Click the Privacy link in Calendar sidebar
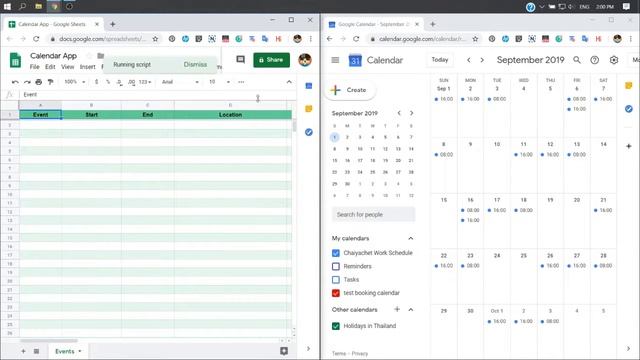Image resolution: width=640 pixels, height=360 pixels. [360, 353]
